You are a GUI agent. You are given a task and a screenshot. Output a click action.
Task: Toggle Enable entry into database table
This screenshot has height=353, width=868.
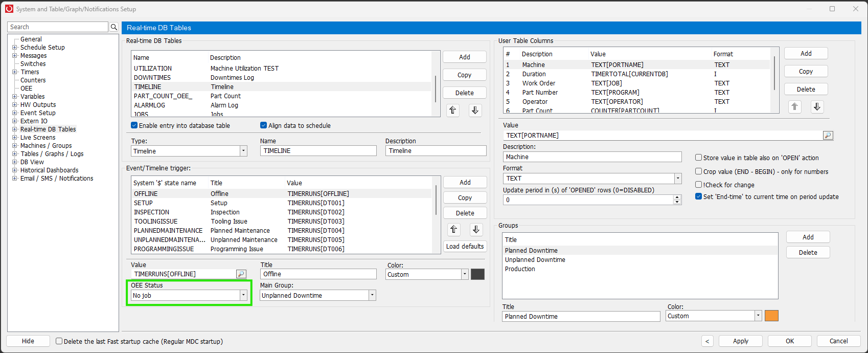coord(134,125)
